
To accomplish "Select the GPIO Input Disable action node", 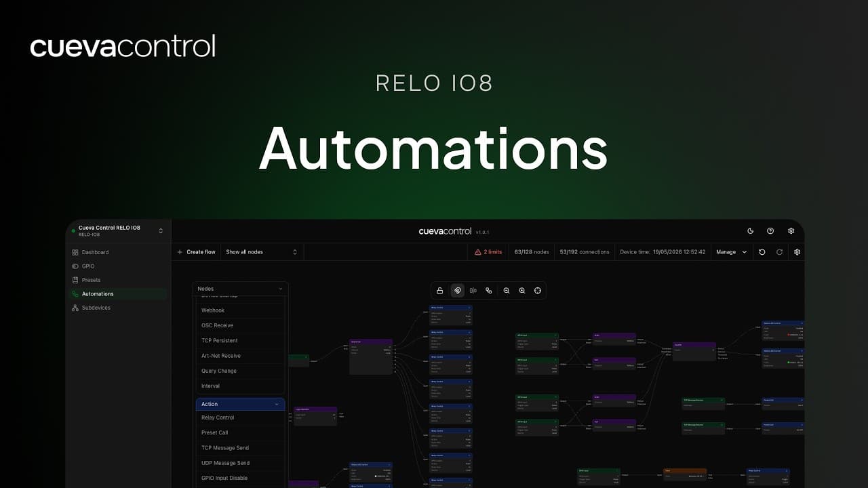I will coord(240,478).
